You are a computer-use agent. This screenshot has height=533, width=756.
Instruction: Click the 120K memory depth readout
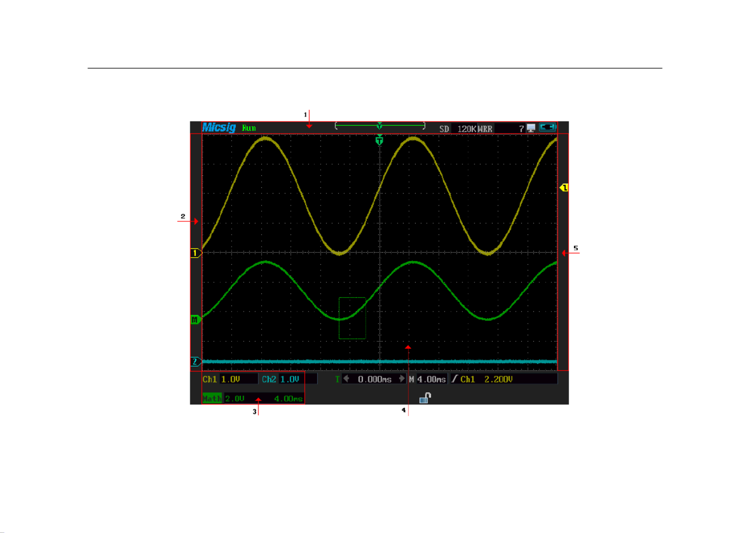point(467,129)
